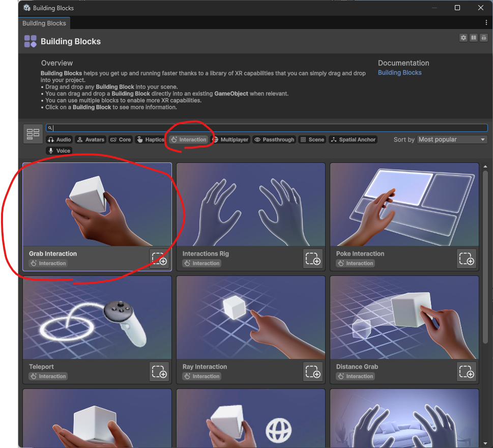Click Interaction tag on Ray Interaction card

click(x=202, y=376)
